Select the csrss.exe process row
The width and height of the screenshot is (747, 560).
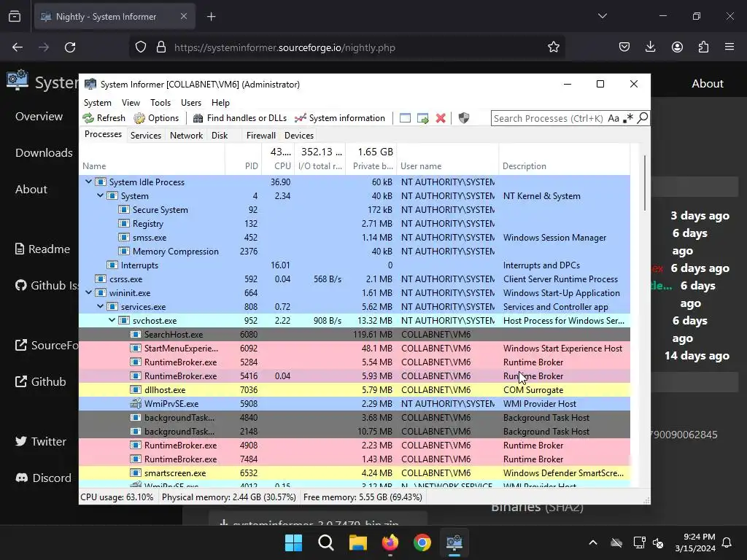pyautogui.click(x=355, y=279)
